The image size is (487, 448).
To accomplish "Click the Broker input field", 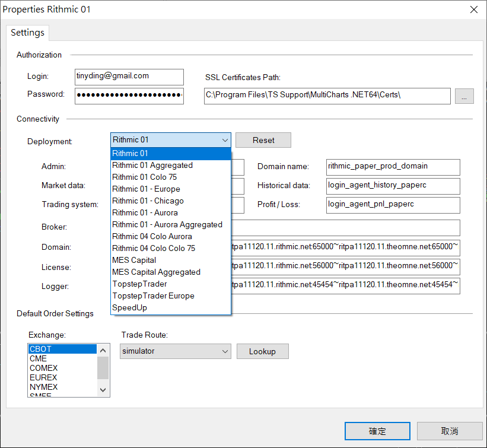I will (345, 228).
